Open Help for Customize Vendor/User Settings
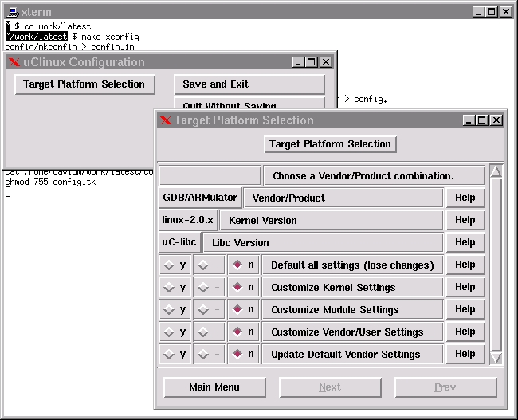Screen dimensions: 518x420 [x=465, y=332]
